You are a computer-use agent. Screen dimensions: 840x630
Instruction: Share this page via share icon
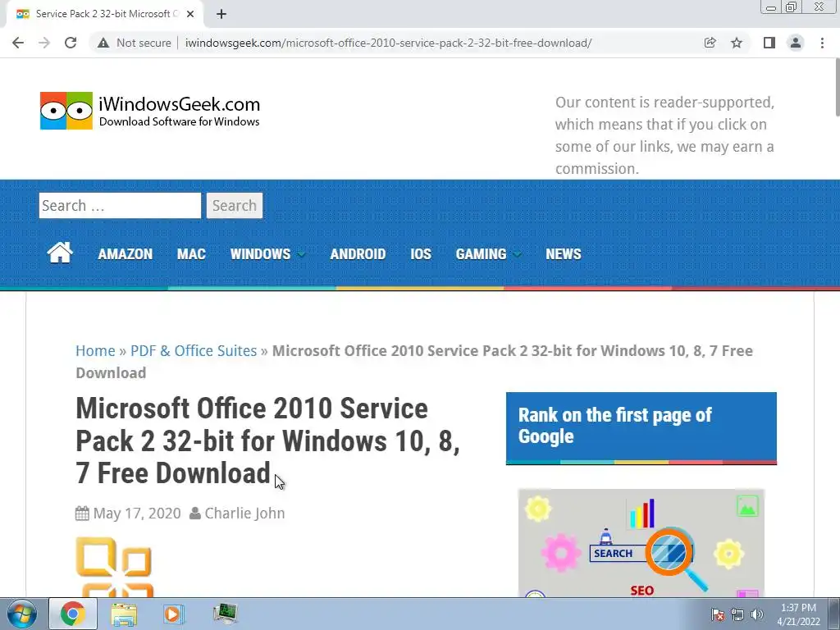[710, 43]
